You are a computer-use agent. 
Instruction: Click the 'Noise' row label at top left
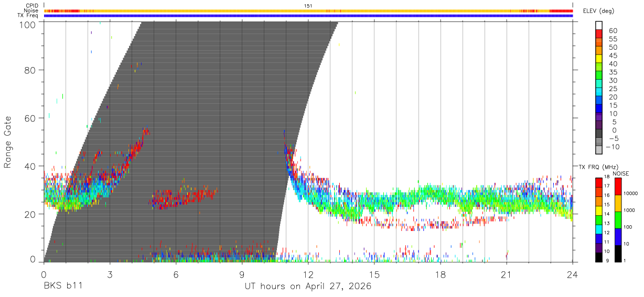[x=31, y=10]
